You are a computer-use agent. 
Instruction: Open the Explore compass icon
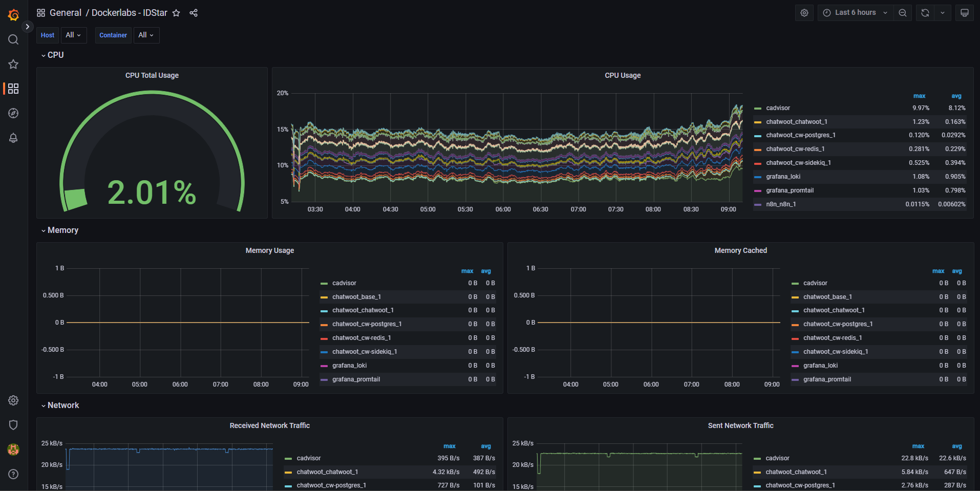(13, 113)
